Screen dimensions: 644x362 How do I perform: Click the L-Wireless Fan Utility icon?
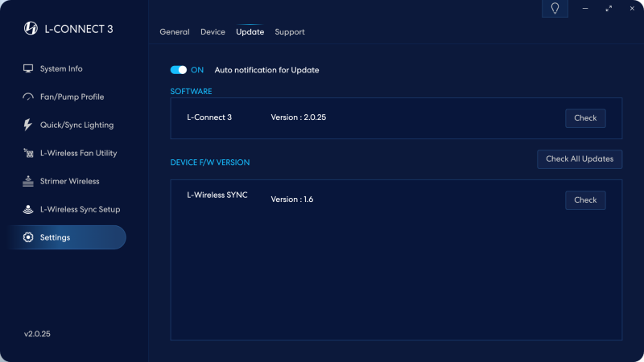[28, 153]
